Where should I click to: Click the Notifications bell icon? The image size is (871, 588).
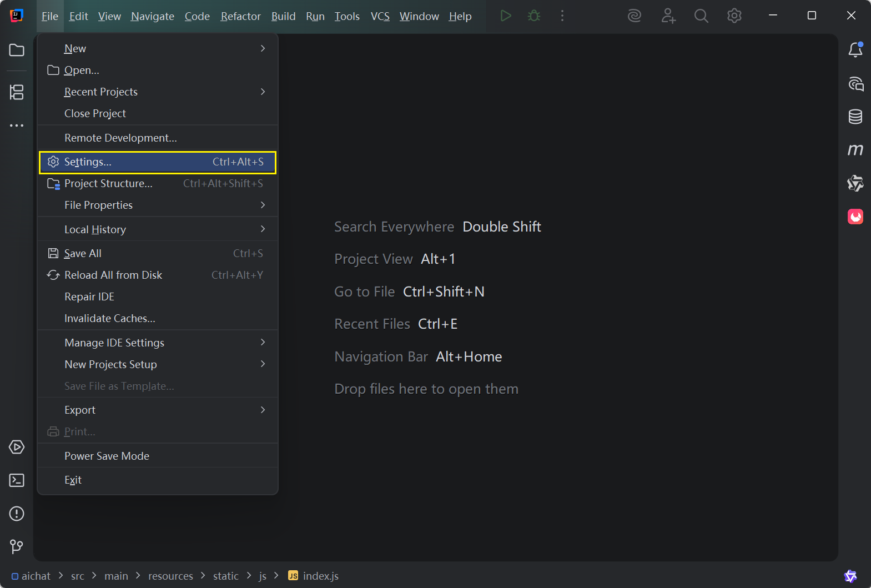[855, 50]
